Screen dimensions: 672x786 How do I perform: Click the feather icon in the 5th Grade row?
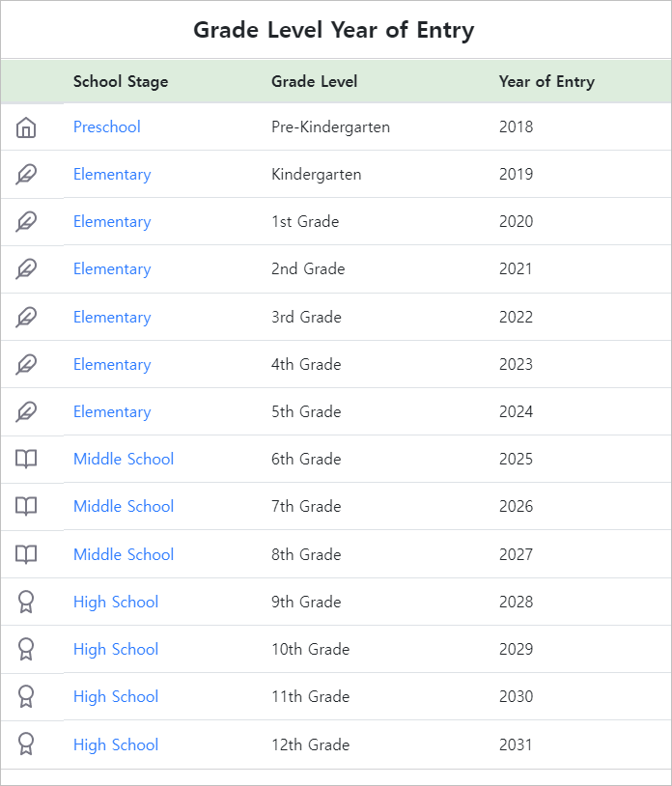pyautogui.click(x=26, y=412)
